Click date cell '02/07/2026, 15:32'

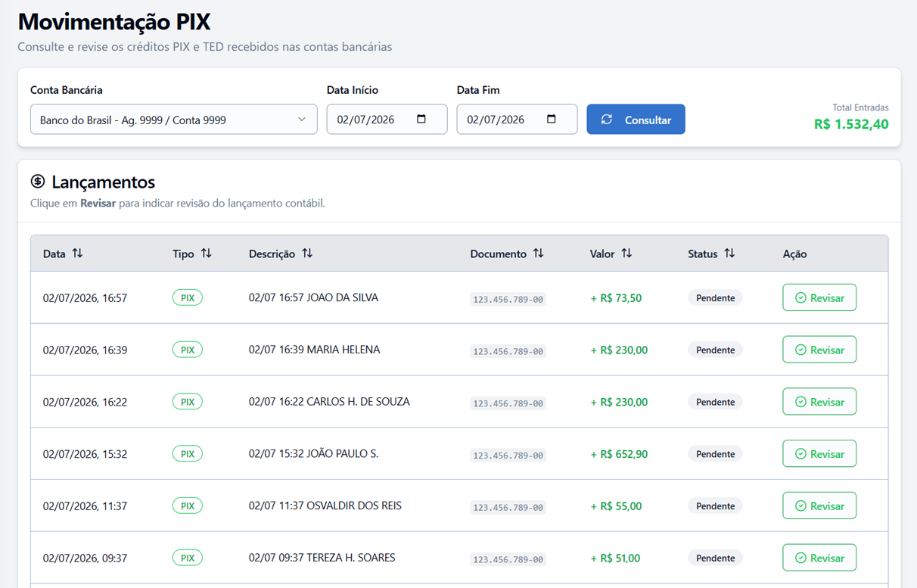click(x=85, y=454)
